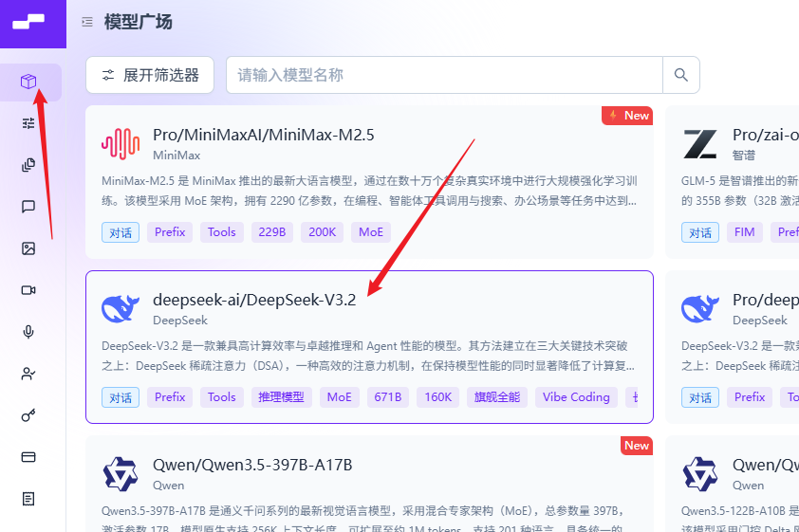Click 推理模型 tag on DeepSeek-V3.2 card

pos(281,397)
